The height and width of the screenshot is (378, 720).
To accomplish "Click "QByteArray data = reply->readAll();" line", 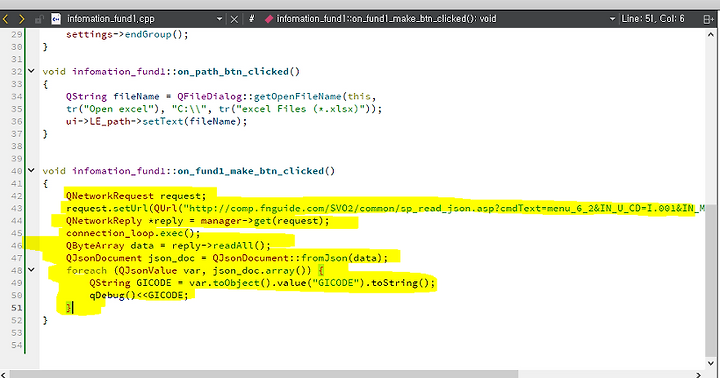I will coord(169,245).
